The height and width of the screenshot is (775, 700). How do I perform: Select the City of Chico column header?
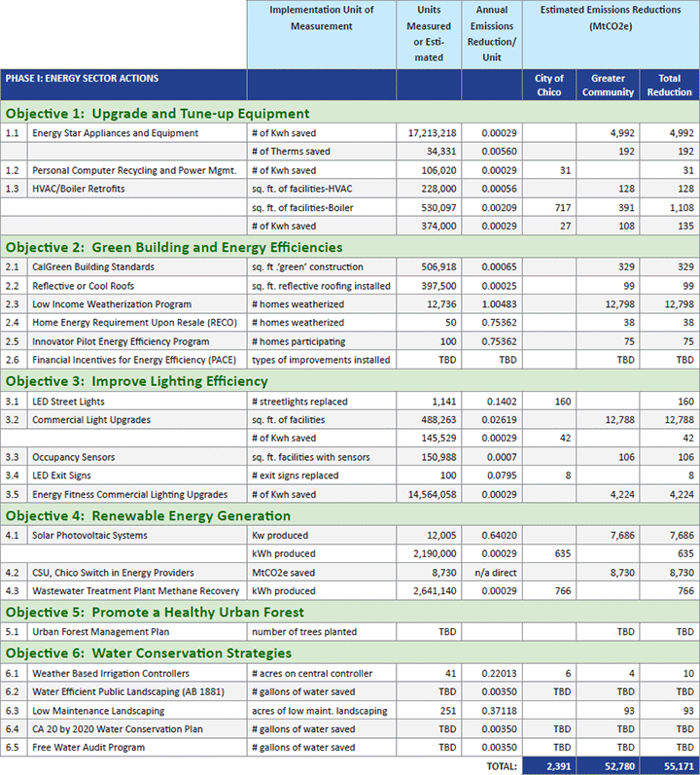pyautogui.click(x=549, y=85)
